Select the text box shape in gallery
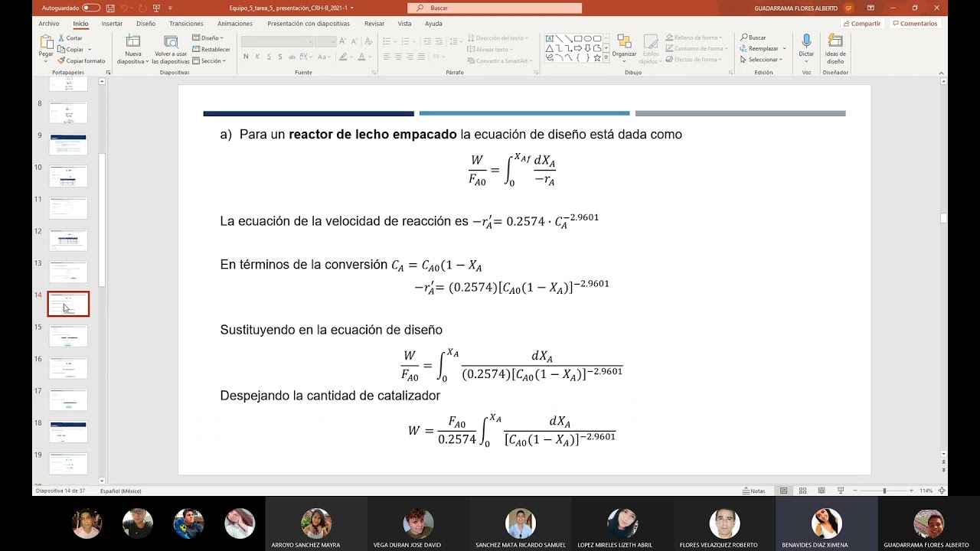The image size is (980, 551). (x=550, y=38)
